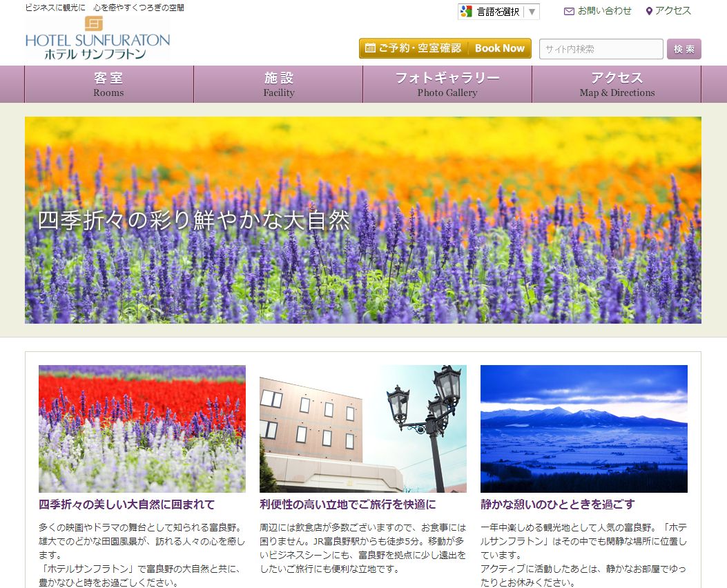Open the お問い合わせ contact link
The width and height of the screenshot is (727, 588).
tap(604, 11)
